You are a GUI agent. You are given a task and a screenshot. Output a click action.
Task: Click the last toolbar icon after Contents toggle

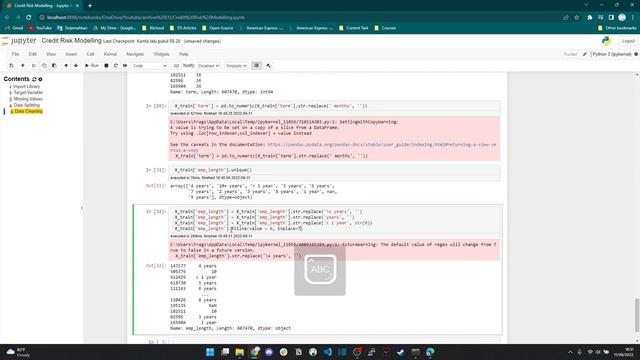pyautogui.click(x=268, y=66)
